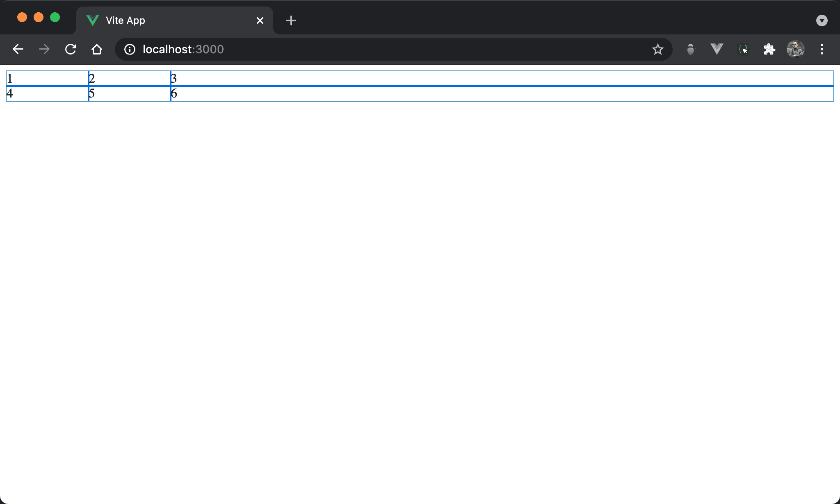This screenshot has height=504, width=840.
Task: Click the browser back arrow
Action: (x=18, y=50)
